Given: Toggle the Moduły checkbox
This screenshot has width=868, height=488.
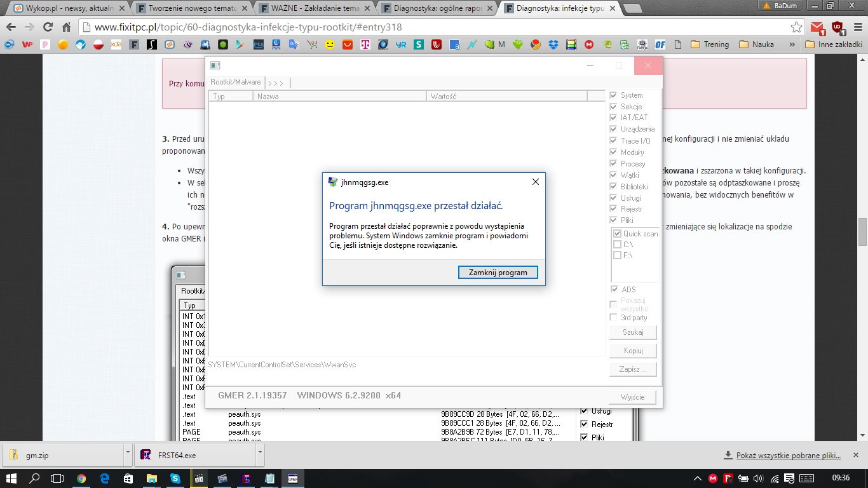Looking at the screenshot, I should click(x=613, y=152).
